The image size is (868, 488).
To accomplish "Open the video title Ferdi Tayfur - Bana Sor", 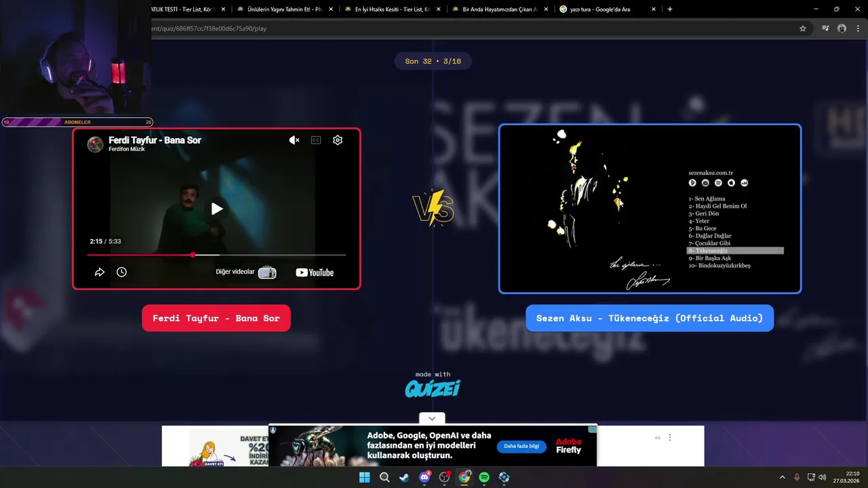I will click(x=155, y=140).
